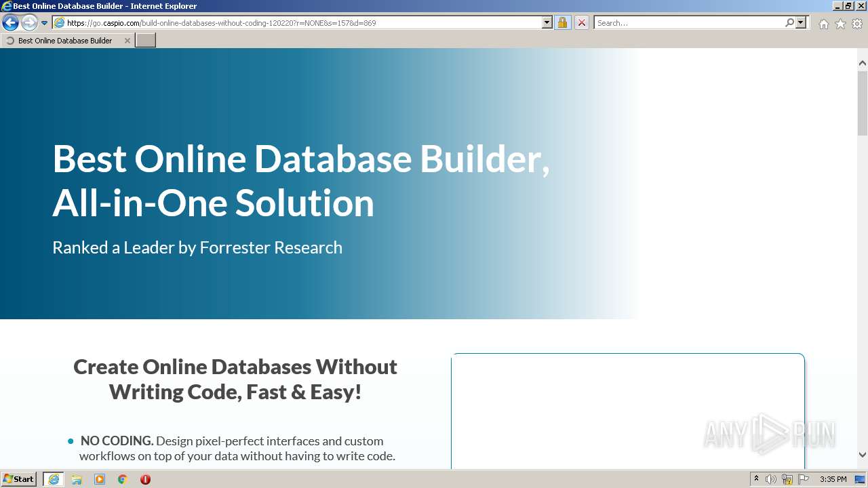
Task: Focus the browser Search box
Action: pyautogui.click(x=688, y=22)
